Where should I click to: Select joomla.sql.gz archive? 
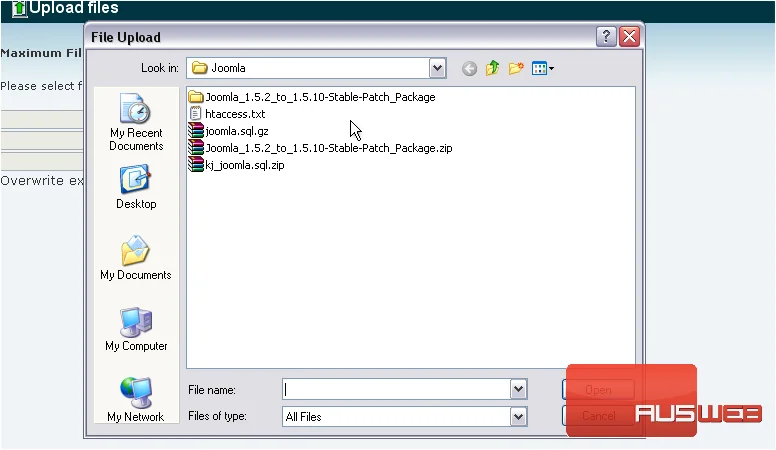229,131
